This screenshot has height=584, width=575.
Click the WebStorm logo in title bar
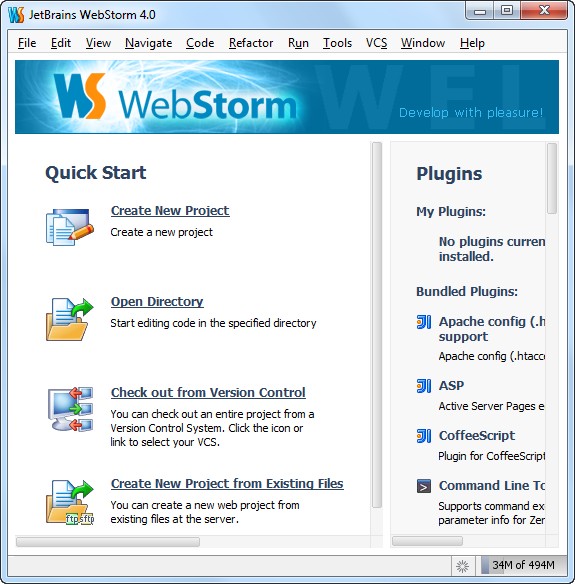click(x=16, y=15)
